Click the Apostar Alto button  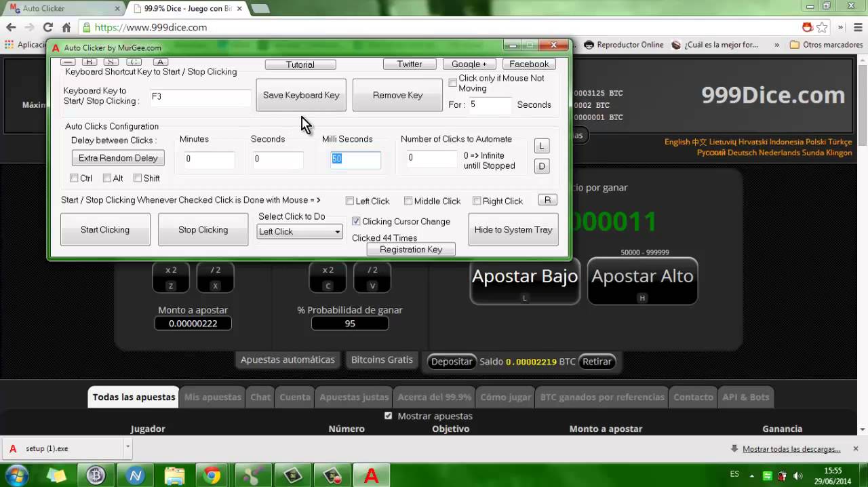pyautogui.click(x=642, y=280)
